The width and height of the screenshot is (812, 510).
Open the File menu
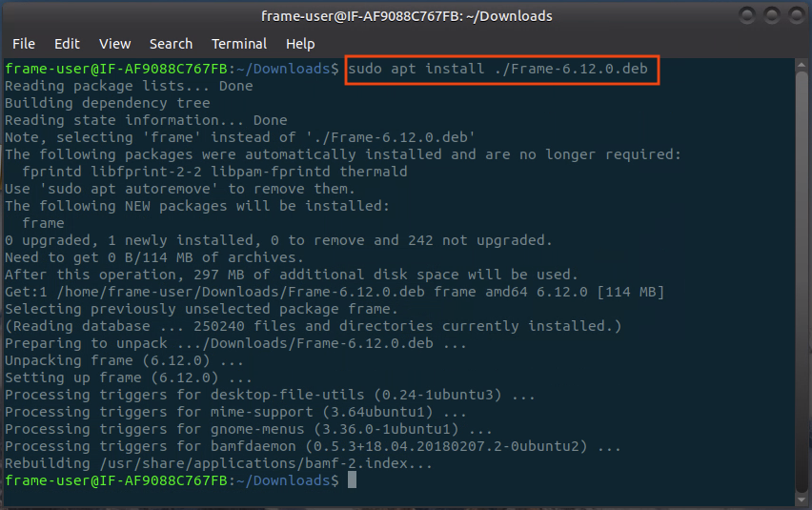(x=24, y=44)
